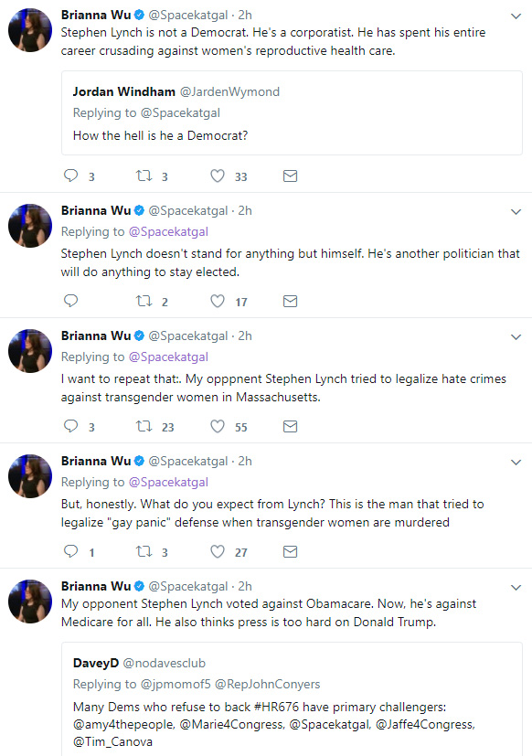Click Brianna Wu name on Obamacare tweet
Viewport: 532px width, 756px height.
95,586
